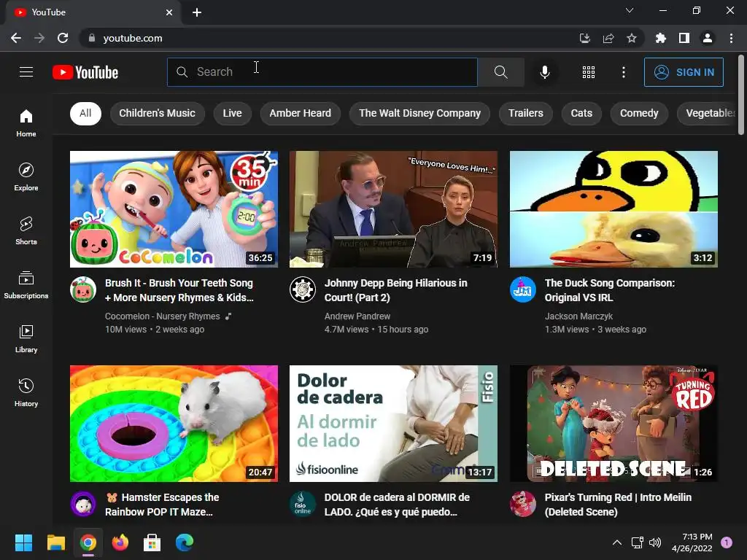Click the page vertical scrollbar
This screenshot has height=560, width=747.
[741, 96]
